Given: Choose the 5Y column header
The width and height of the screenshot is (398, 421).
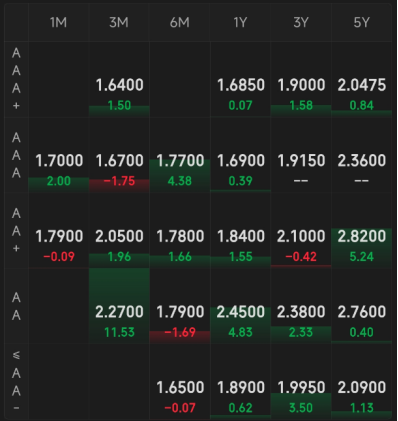Looking at the screenshot, I should click(362, 23).
